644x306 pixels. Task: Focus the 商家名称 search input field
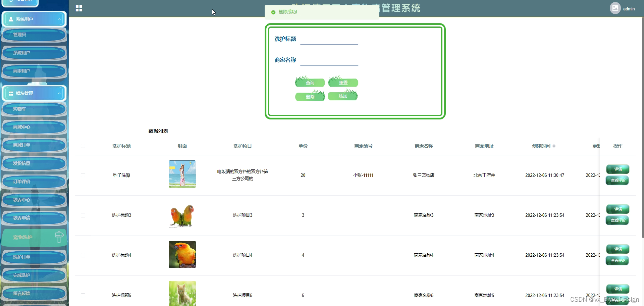tap(329, 60)
